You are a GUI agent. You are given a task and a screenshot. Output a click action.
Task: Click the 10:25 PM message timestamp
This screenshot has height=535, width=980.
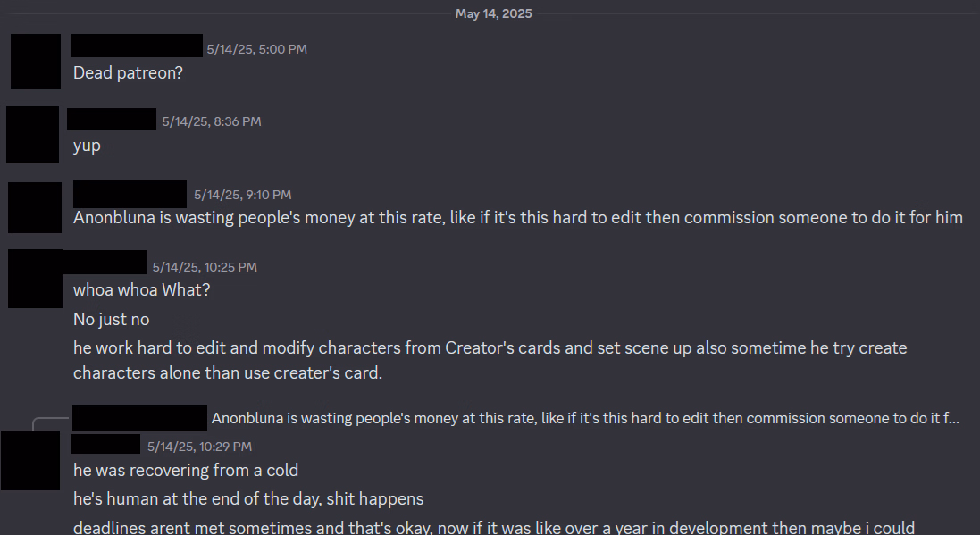pos(205,267)
